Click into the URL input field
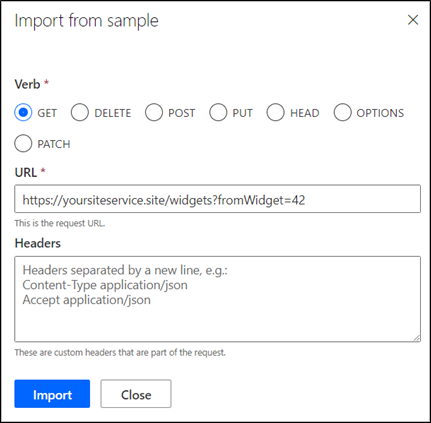Screen dimensions: 431x423 (217, 199)
